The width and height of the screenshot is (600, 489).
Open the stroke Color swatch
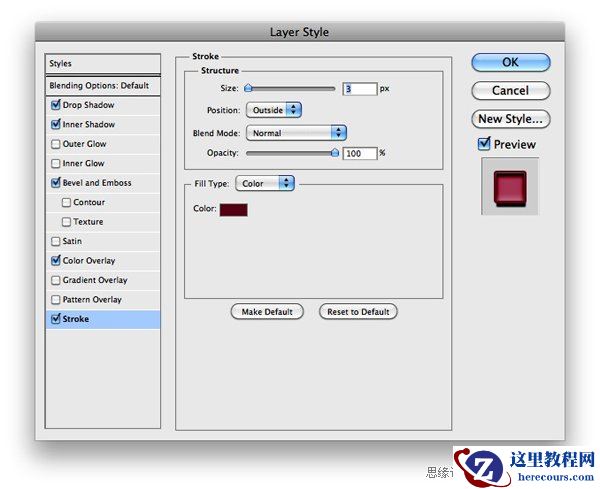(233, 210)
